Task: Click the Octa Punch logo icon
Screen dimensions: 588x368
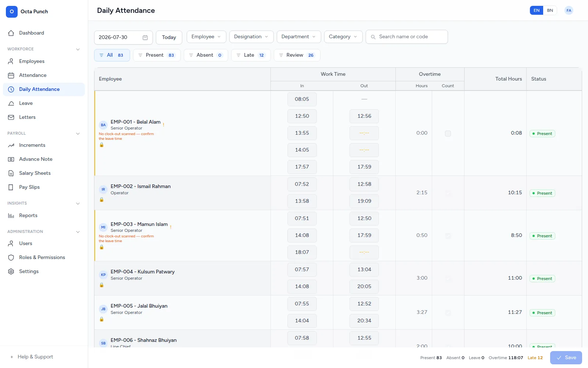Action: click(x=12, y=11)
